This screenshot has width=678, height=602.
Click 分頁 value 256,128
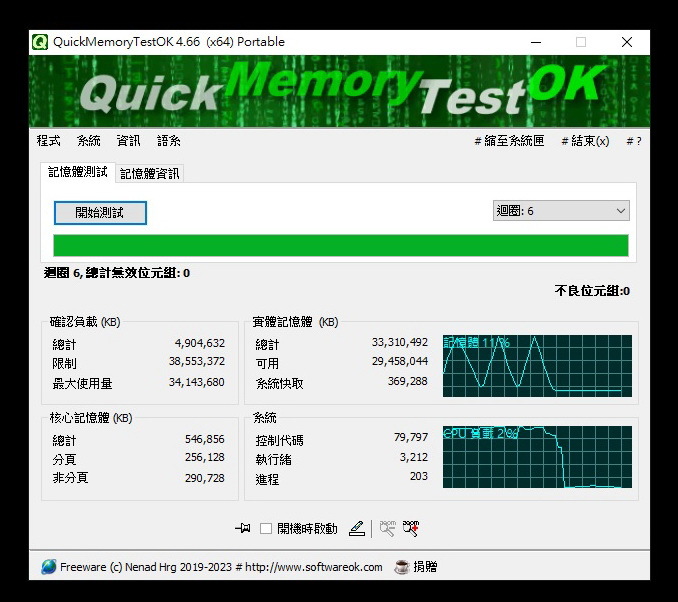[205, 457]
